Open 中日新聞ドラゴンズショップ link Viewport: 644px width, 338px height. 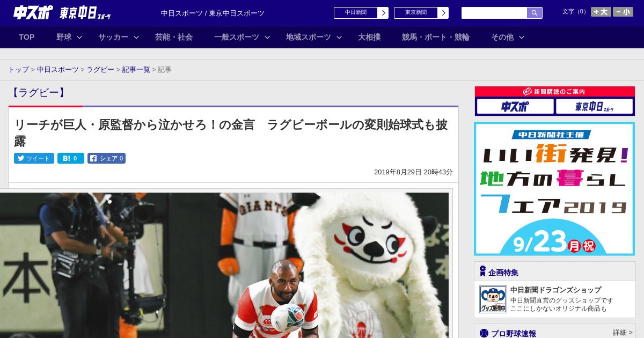[556, 290]
